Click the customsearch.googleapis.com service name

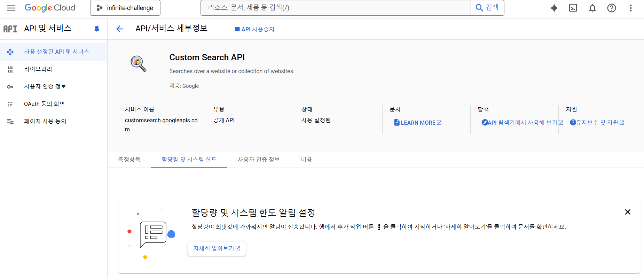coord(161,125)
